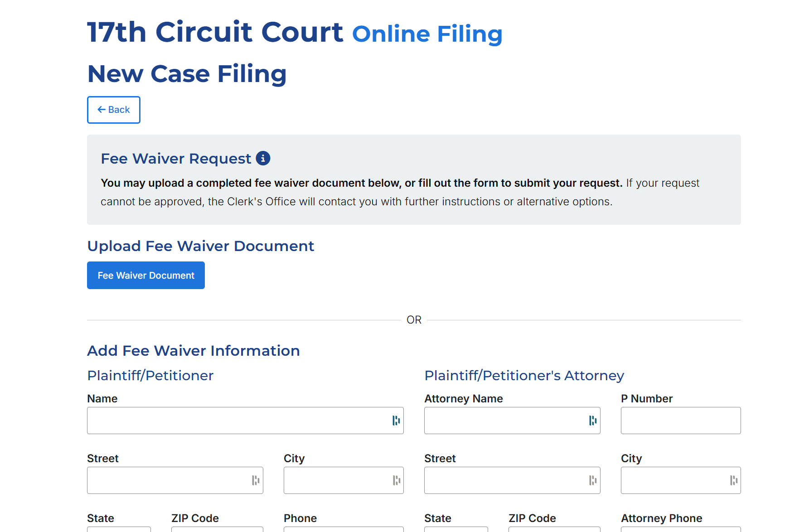Focus the Attorney Name input field
Viewport: 804px width, 532px height.
point(503,421)
